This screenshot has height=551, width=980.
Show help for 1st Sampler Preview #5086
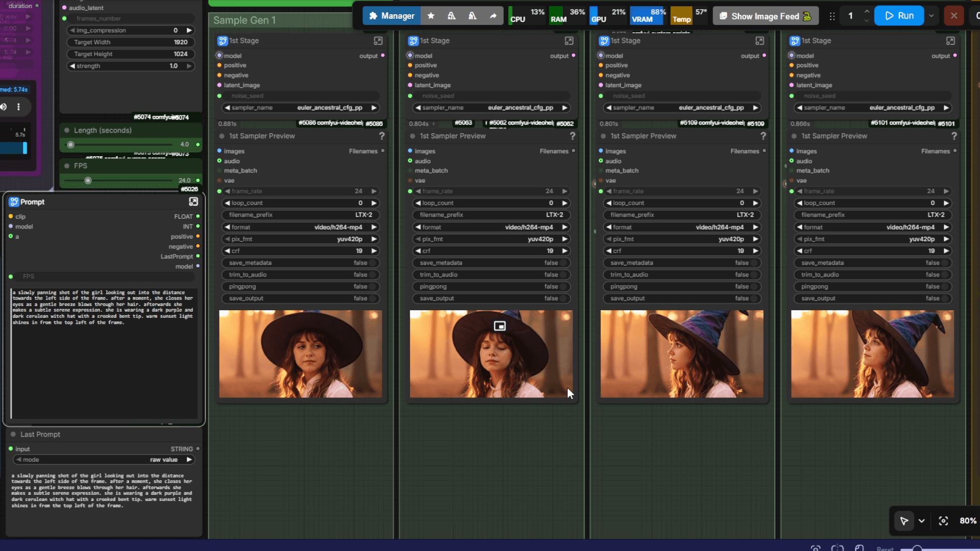tap(381, 136)
